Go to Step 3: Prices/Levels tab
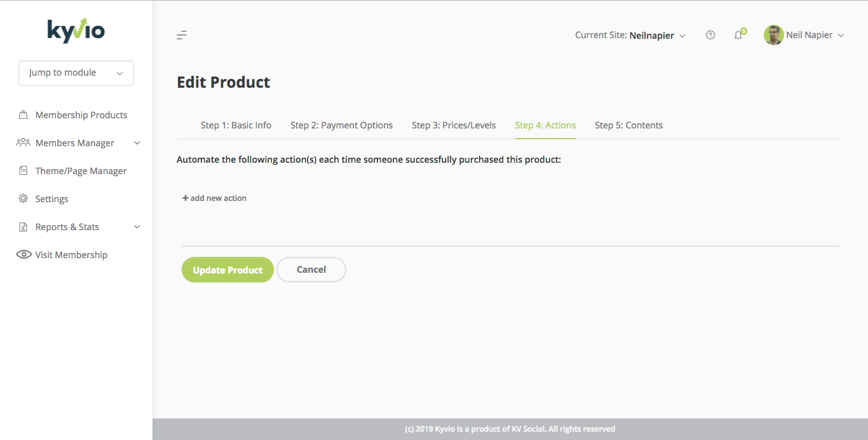Image resolution: width=868 pixels, height=440 pixels. coord(454,125)
